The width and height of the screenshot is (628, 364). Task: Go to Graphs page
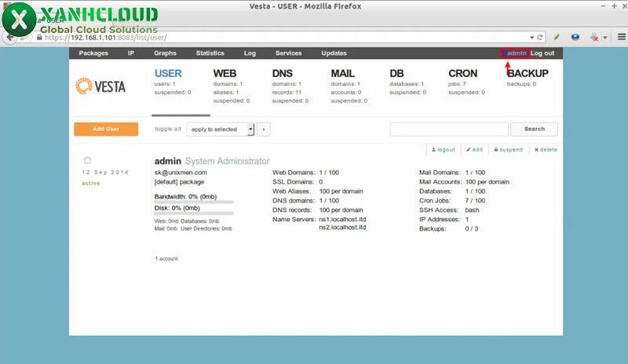click(x=165, y=53)
